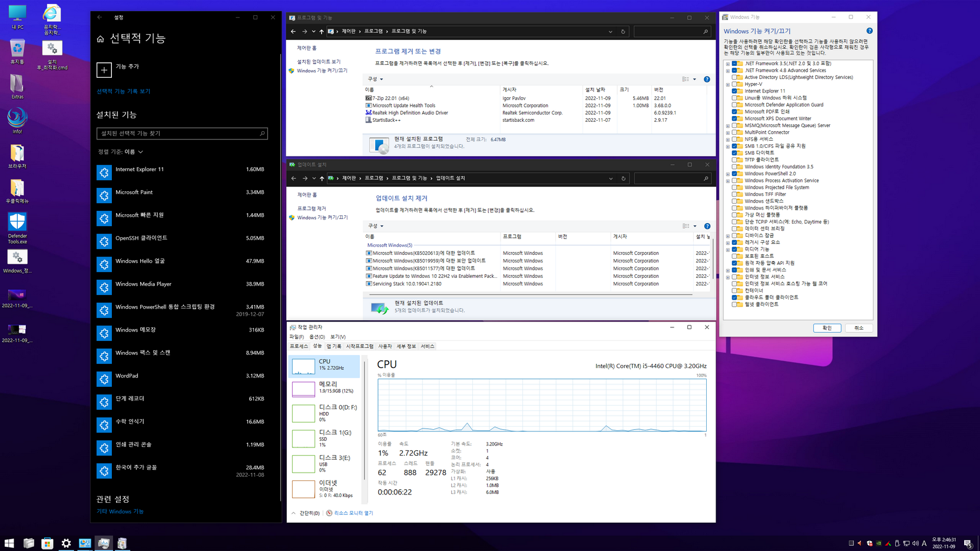Open Start menu on taskbar
The width and height of the screenshot is (980, 551).
(9, 543)
